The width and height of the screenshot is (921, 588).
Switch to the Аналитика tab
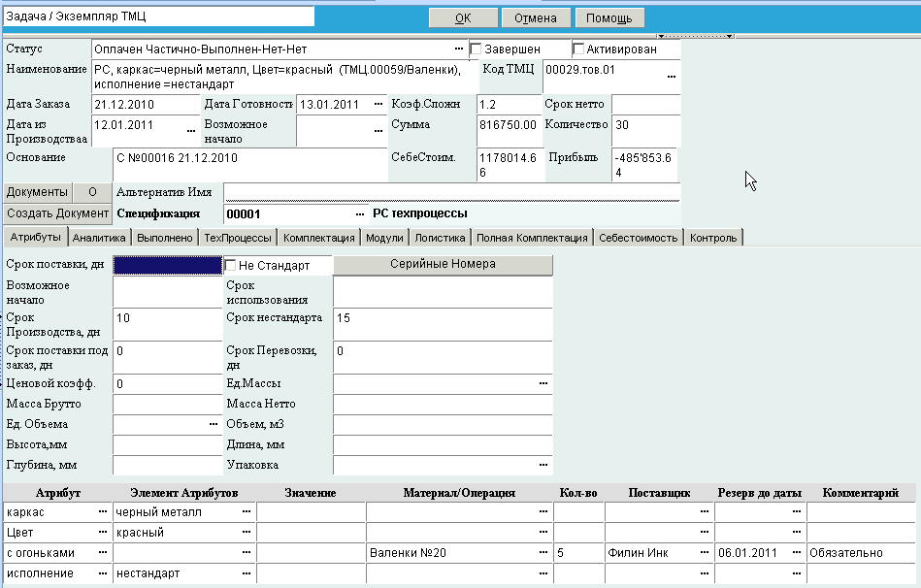99,238
